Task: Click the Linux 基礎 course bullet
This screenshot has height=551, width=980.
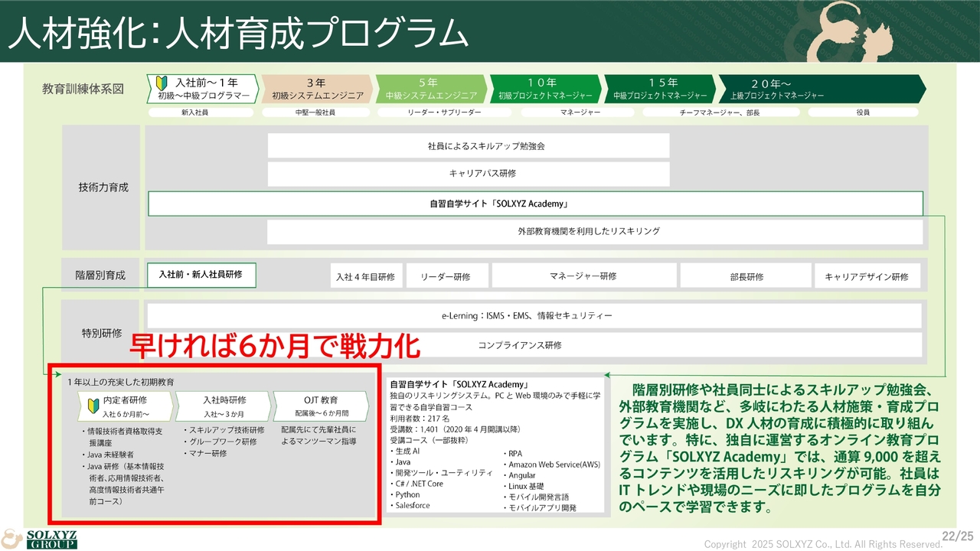Action: pyautogui.click(x=523, y=486)
